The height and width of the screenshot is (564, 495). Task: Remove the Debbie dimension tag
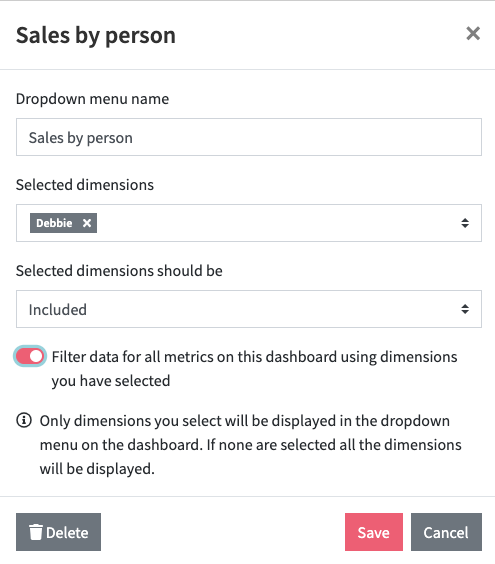tap(87, 223)
